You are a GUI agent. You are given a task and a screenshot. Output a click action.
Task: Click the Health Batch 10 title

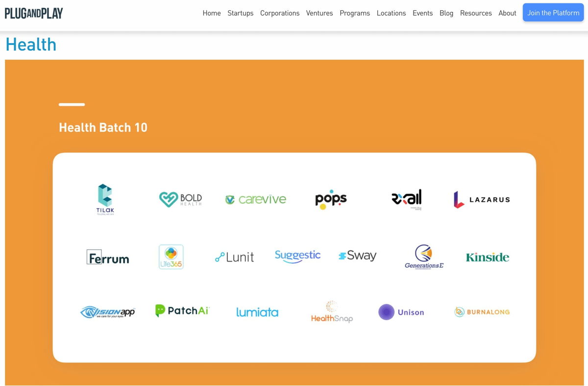pyautogui.click(x=103, y=127)
